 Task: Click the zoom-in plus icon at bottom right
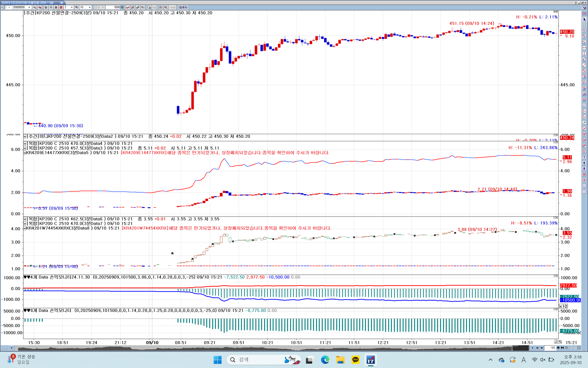[567, 348]
